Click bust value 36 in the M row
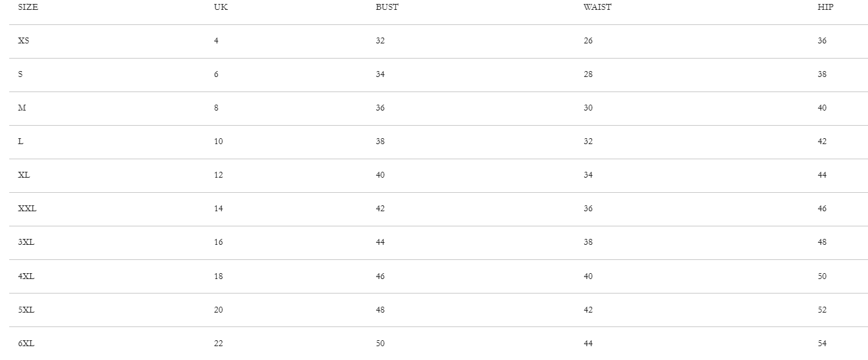Image resolution: width=868 pixels, height=360 pixels. coord(380,108)
